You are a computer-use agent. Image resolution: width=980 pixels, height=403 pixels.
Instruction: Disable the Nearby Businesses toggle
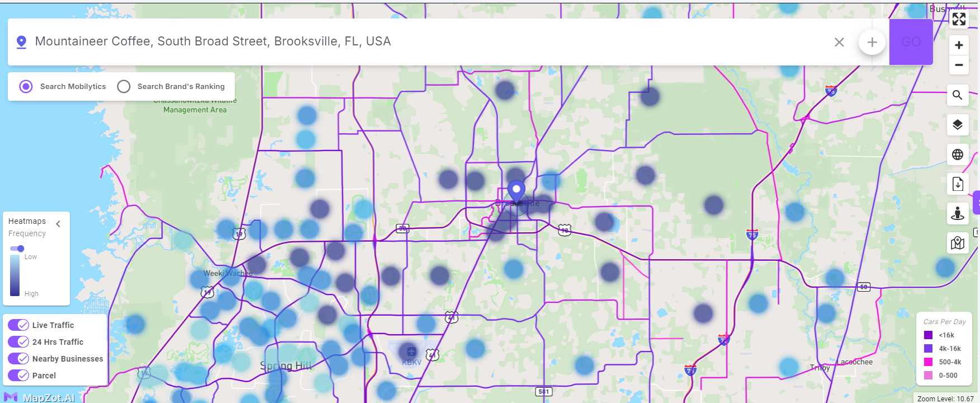click(18, 359)
